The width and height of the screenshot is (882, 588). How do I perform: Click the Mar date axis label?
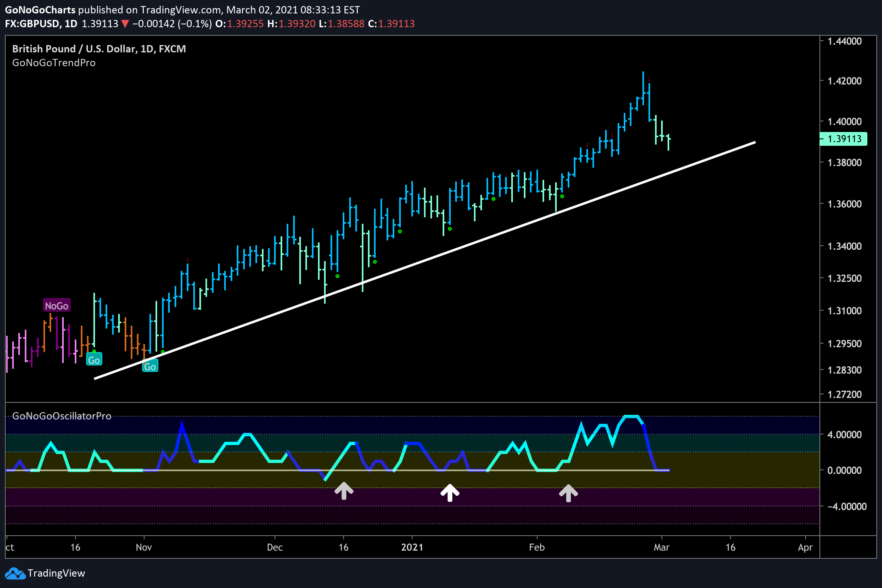pos(661,547)
